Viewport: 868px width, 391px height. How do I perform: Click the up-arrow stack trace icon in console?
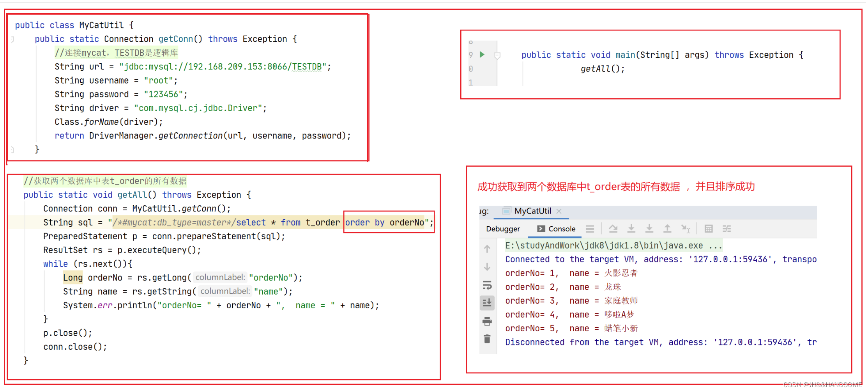point(487,249)
